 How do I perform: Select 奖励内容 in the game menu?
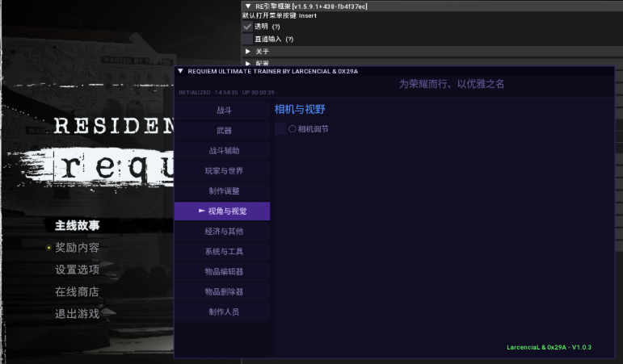pos(77,248)
